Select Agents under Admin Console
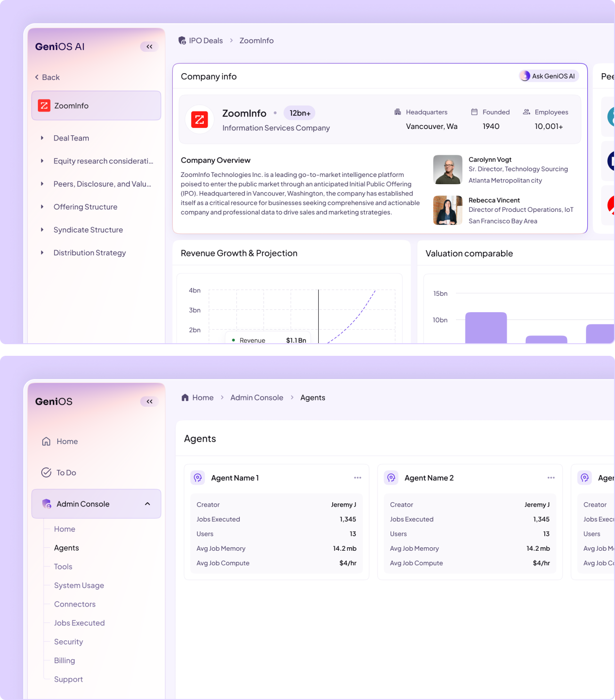Screen dimensions: 615x700 (66, 548)
